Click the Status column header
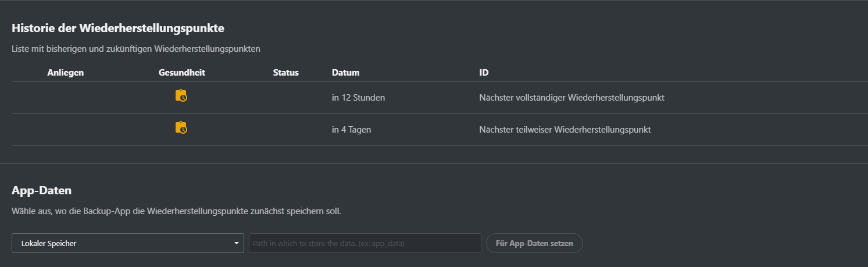This screenshot has width=868, height=267. click(x=285, y=73)
